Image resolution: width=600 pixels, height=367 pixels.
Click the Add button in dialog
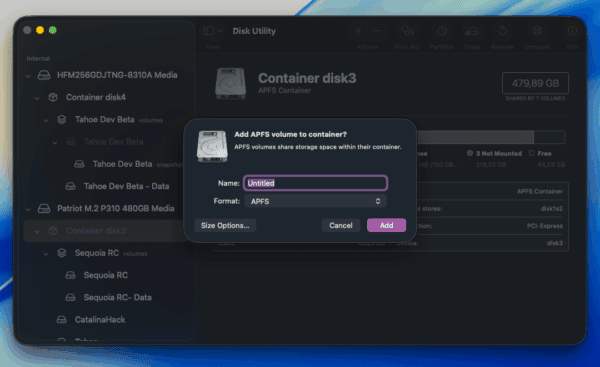point(386,225)
